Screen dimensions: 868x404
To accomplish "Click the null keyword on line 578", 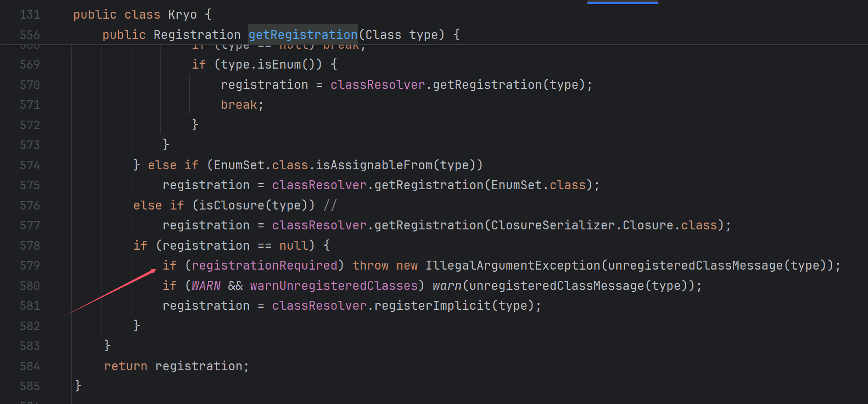I will (294, 246).
